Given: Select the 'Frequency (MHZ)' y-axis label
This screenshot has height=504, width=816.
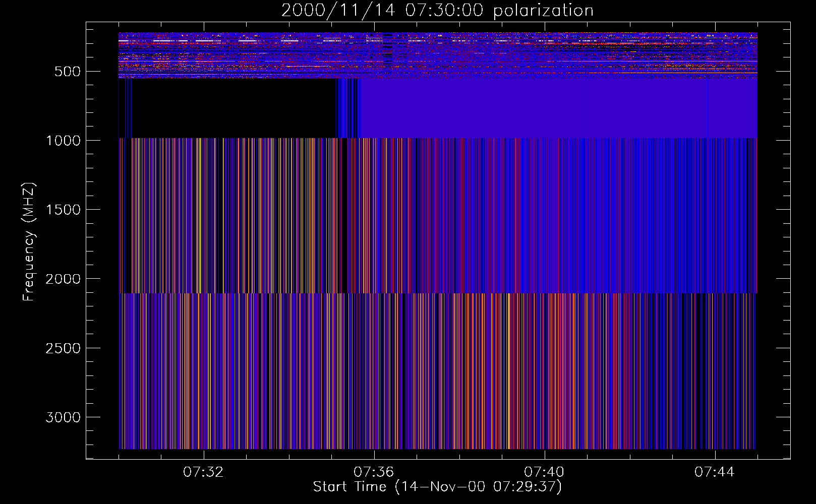Looking at the screenshot, I should coord(29,242).
